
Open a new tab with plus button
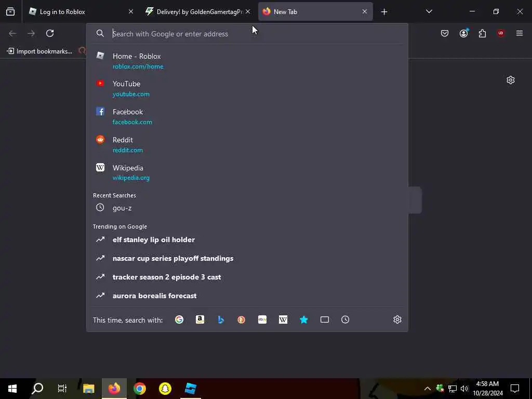tap(384, 12)
